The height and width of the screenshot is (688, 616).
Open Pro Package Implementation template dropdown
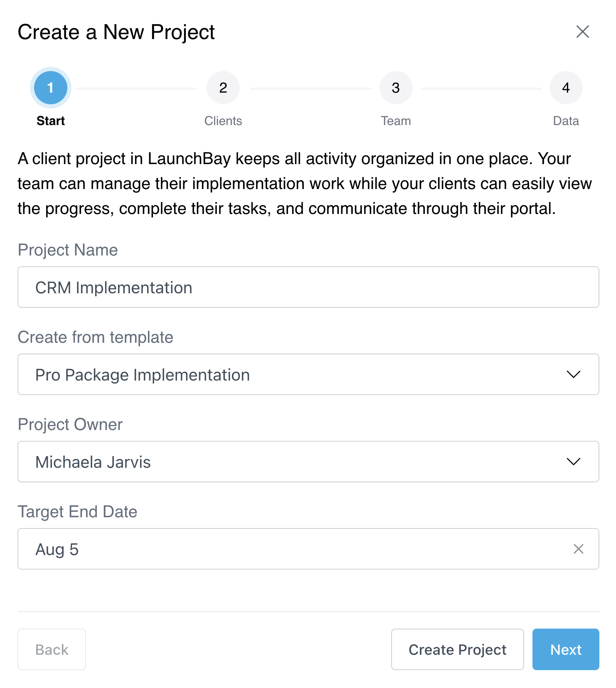(x=308, y=374)
